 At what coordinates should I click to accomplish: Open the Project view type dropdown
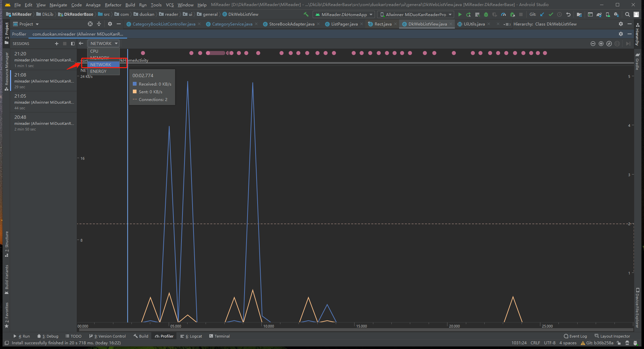point(26,24)
